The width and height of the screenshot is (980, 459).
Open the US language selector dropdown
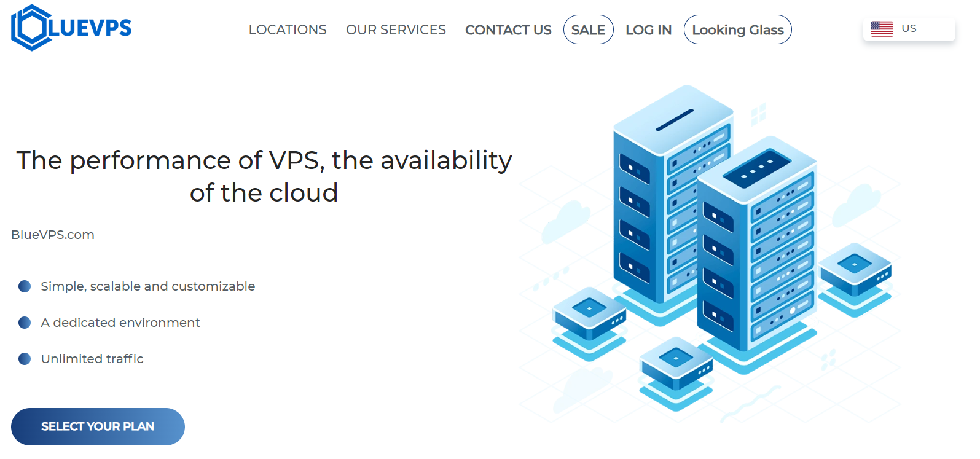909,29
